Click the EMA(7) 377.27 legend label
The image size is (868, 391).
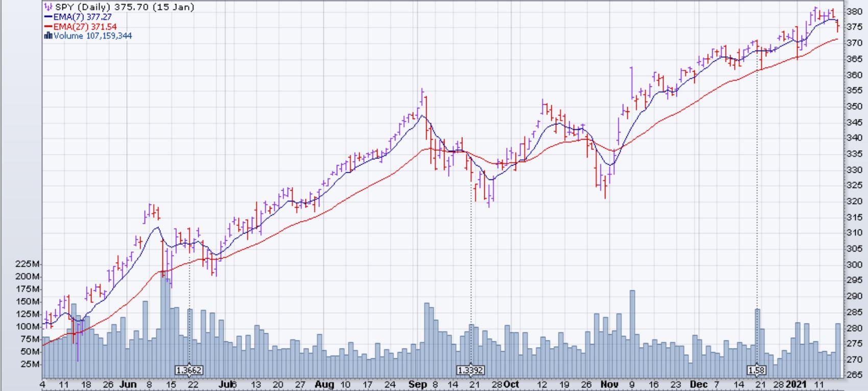coord(82,17)
